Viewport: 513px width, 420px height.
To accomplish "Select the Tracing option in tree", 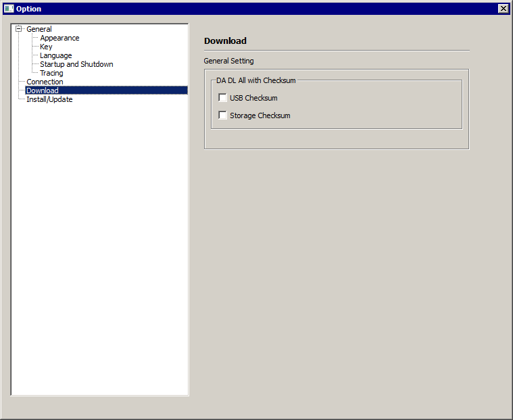I will point(51,73).
